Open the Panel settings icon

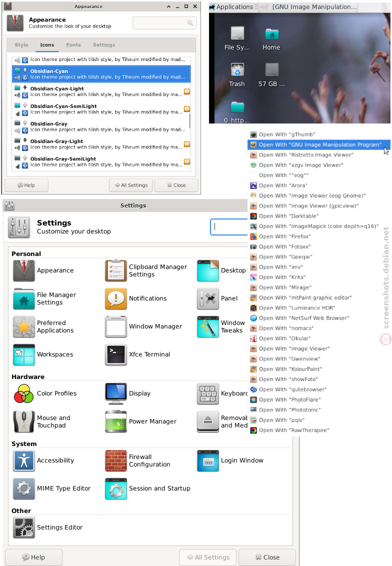[x=208, y=298]
